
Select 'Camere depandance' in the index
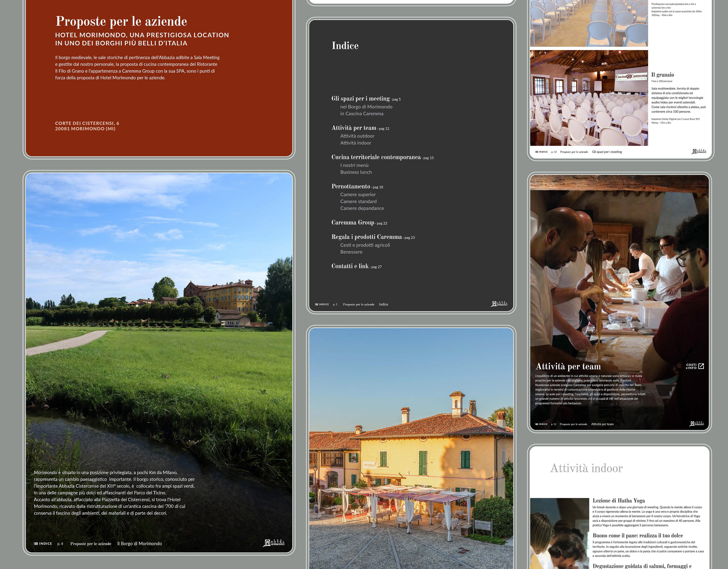tap(362, 208)
